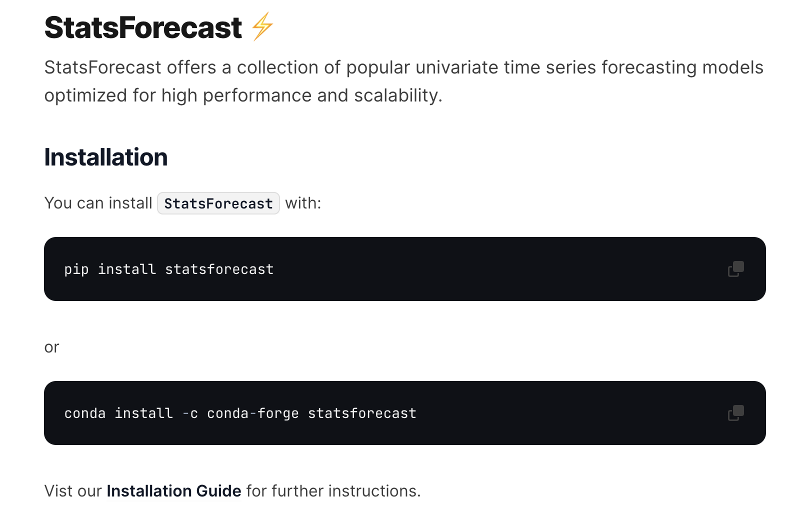Click the Installation section heading
This screenshot has width=812, height=515.
pos(105,157)
